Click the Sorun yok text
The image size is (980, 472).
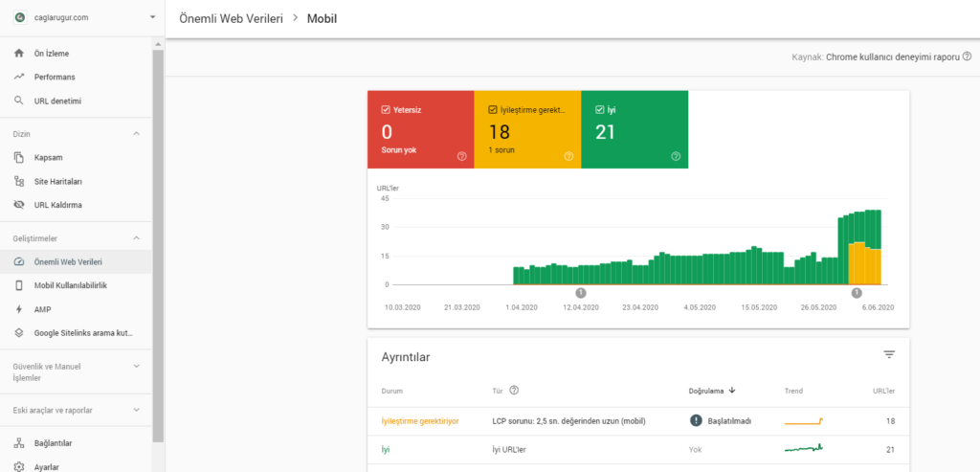pos(397,150)
